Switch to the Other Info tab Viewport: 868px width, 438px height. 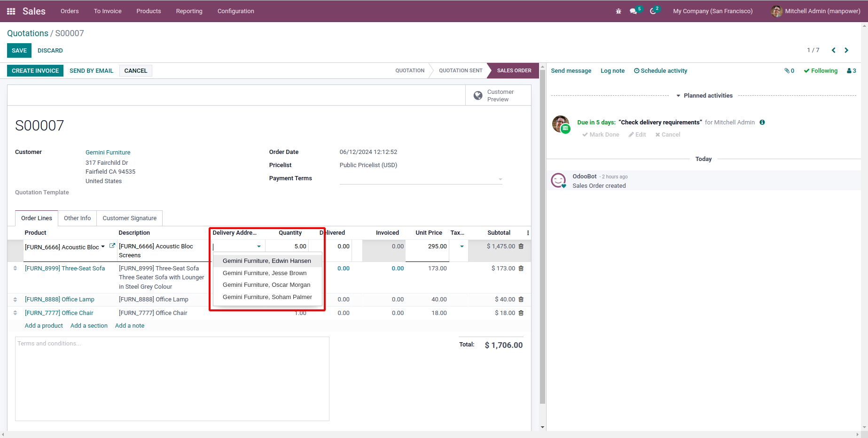click(x=78, y=218)
